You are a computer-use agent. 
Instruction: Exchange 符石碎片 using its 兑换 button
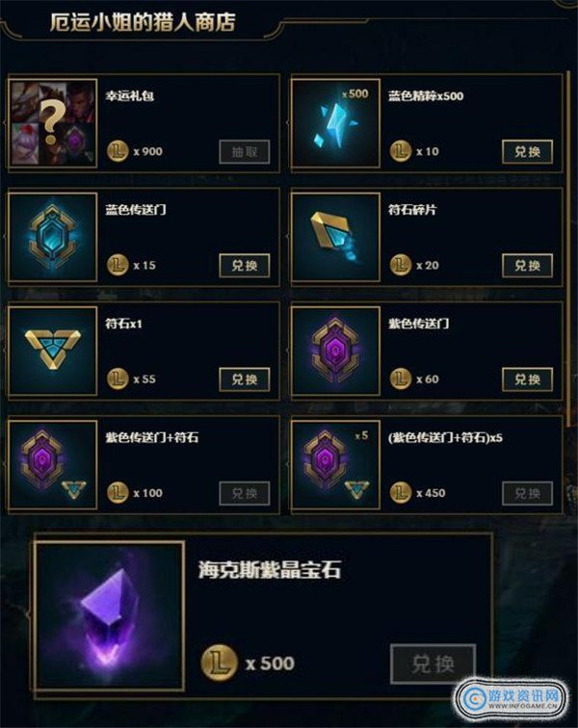(x=527, y=266)
